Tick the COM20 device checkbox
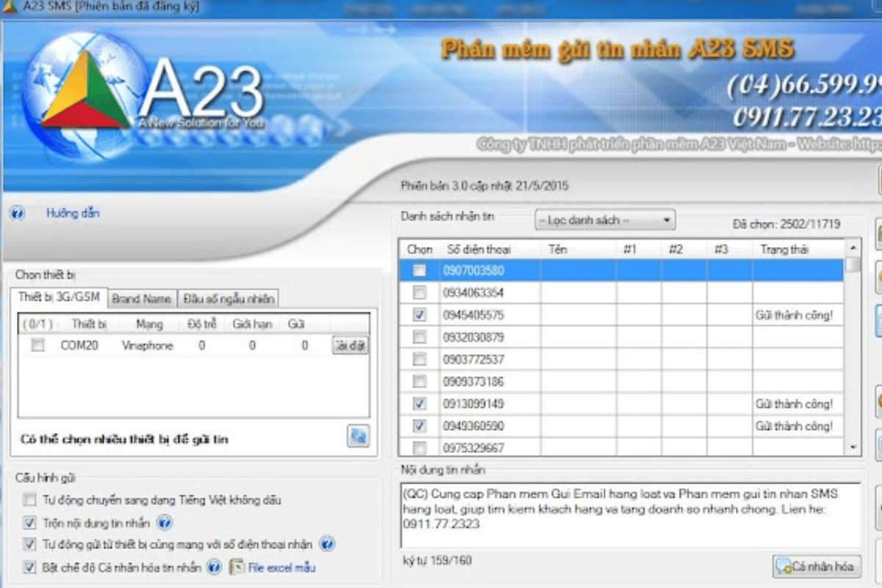 pyautogui.click(x=37, y=345)
